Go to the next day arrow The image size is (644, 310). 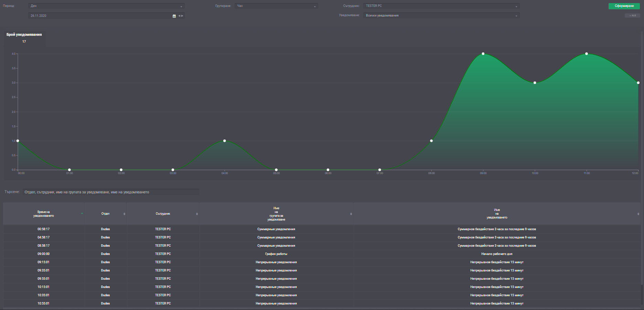(182, 16)
